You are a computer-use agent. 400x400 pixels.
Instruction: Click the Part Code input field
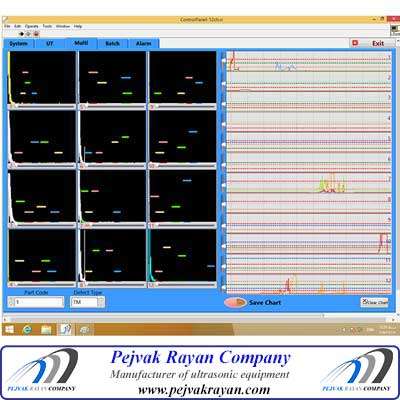39,302
